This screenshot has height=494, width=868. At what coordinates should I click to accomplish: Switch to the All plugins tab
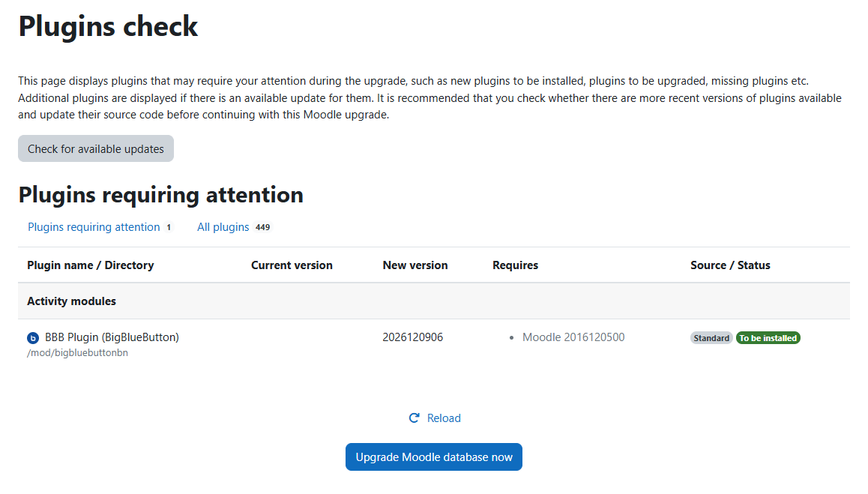click(223, 227)
